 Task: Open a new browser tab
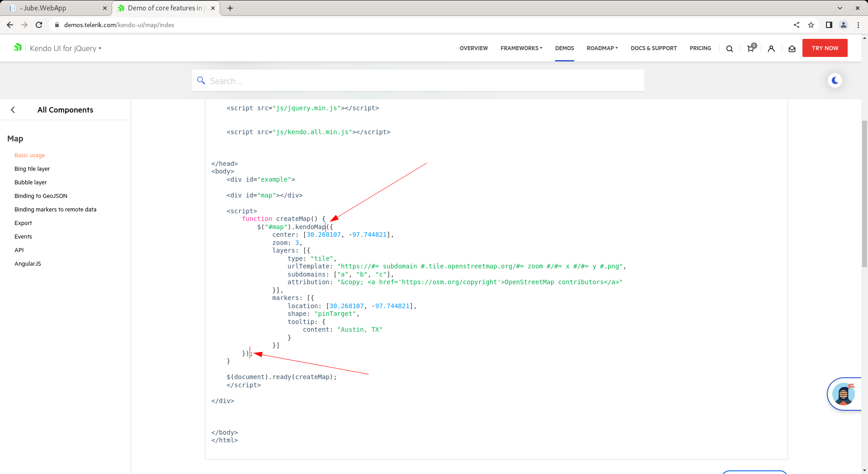(230, 8)
